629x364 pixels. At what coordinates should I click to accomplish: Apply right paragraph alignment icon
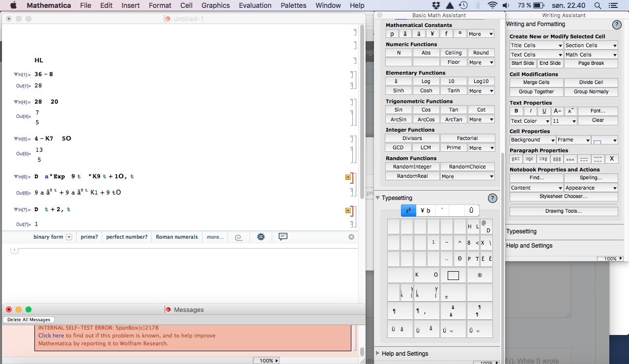pos(543,159)
